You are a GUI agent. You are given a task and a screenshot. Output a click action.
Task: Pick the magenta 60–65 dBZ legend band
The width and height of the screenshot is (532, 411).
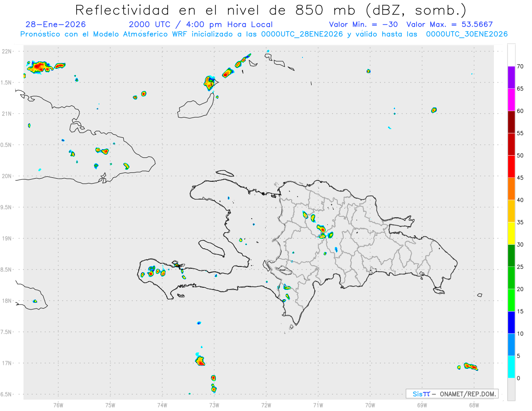(511, 100)
